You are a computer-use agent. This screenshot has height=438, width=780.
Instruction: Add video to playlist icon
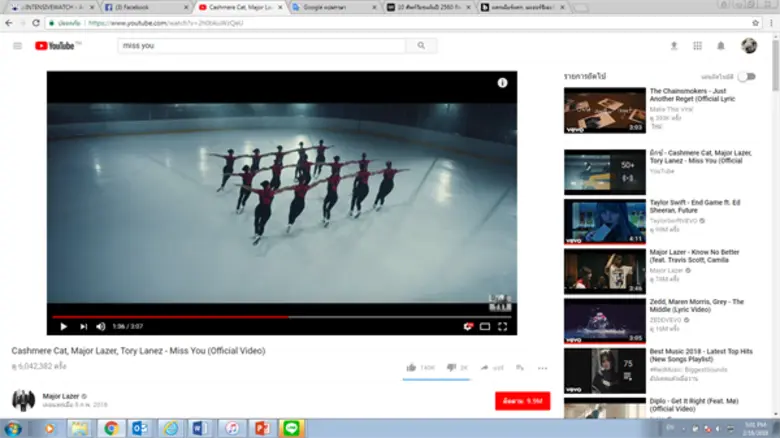pyautogui.click(x=520, y=368)
